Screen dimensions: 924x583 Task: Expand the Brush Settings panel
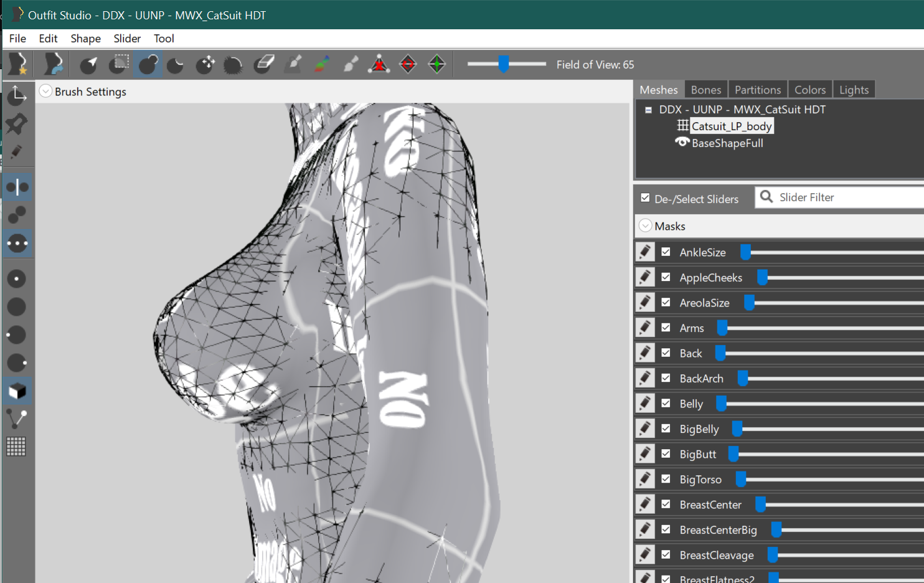pyautogui.click(x=45, y=91)
